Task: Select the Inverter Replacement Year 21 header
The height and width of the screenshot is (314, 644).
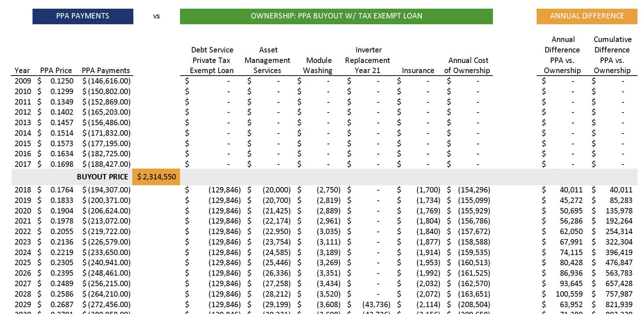Action: 368,60
